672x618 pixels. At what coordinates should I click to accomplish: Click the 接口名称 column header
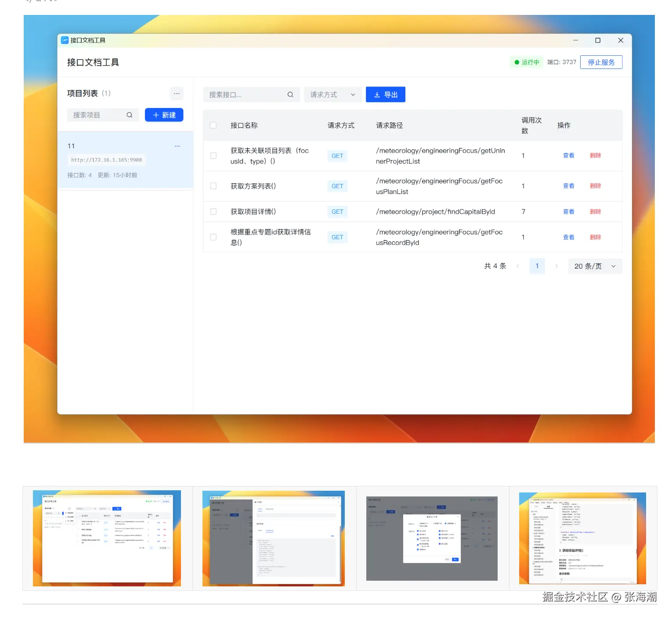pos(244,126)
